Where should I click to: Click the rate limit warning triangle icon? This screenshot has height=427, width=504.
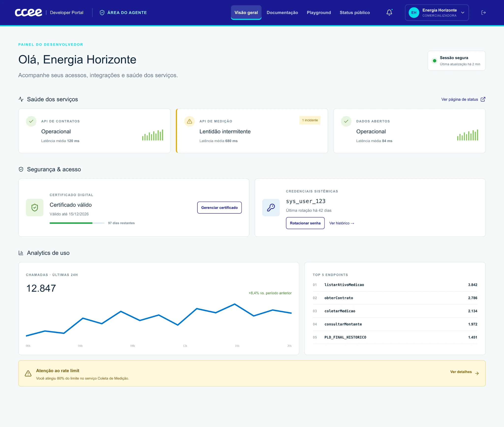click(x=28, y=373)
